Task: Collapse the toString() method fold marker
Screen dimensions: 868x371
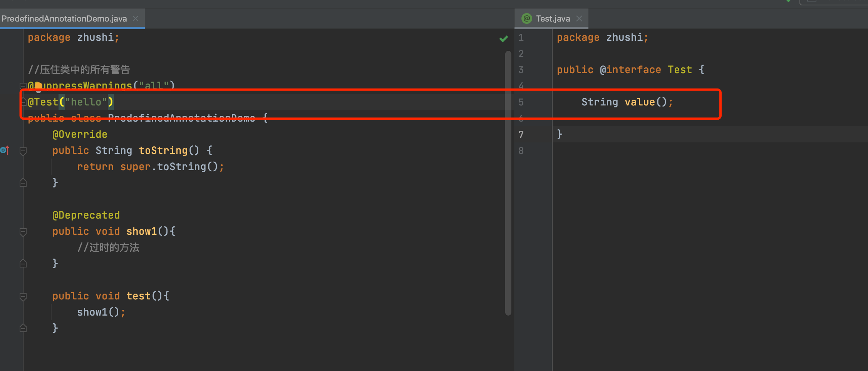Action: coord(23,151)
